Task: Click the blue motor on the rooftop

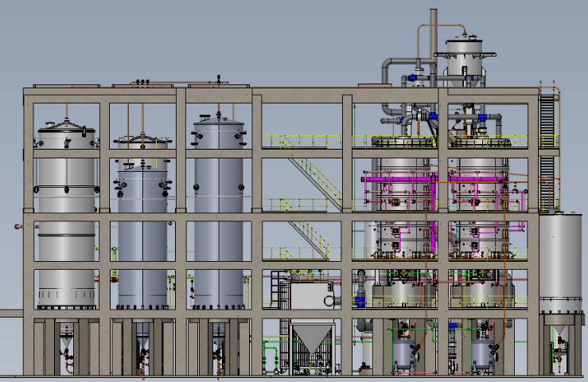Action: [413, 78]
